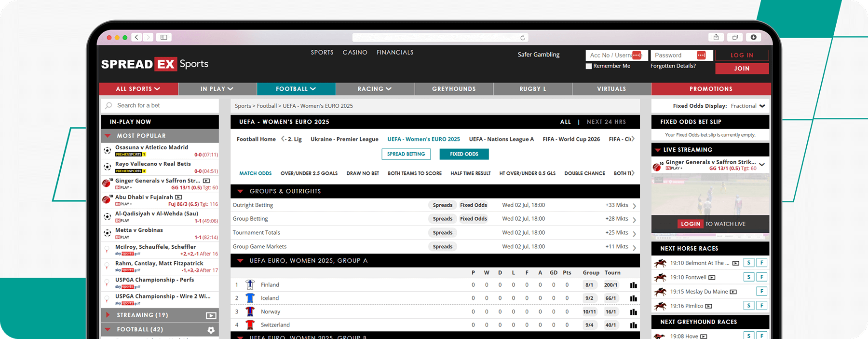Open stats bars icon for Iceland
868x339 pixels.
pyautogui.click(x=633, y=298)
